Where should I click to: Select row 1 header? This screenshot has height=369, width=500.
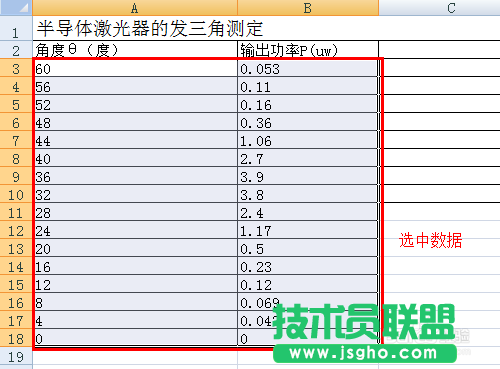(x=16, y=28)
